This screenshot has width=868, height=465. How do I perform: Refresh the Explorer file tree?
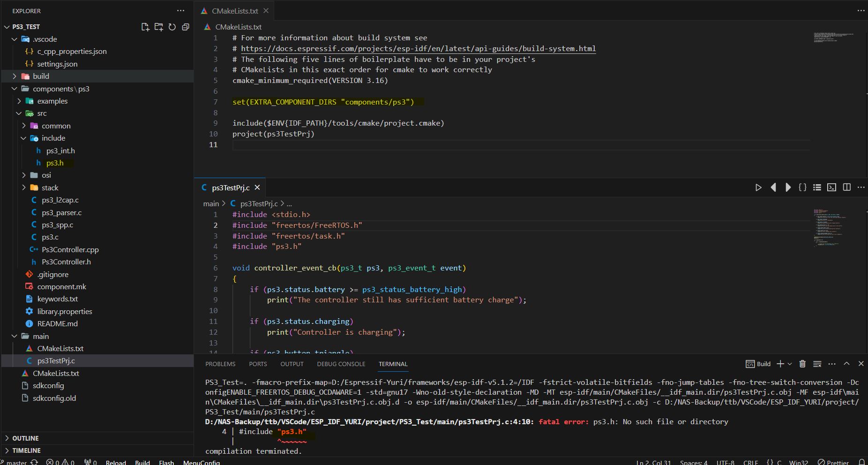(x=172, y=27)
